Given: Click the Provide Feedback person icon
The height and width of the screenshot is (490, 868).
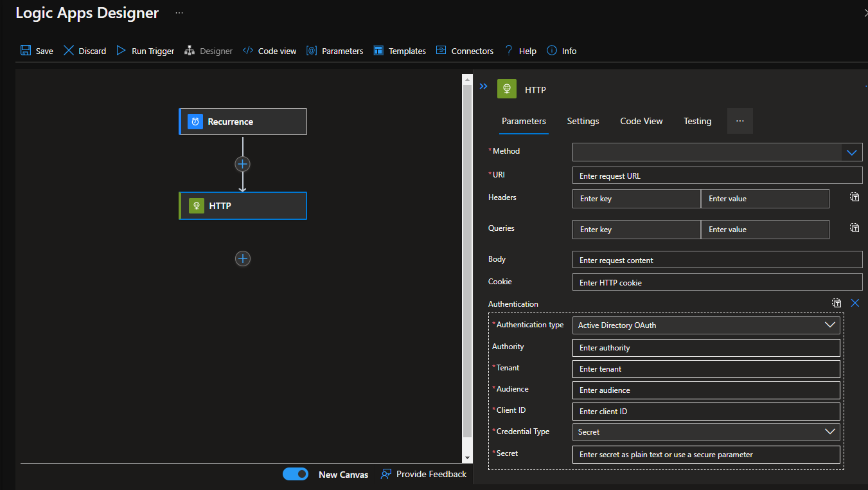Looking at the screenshot, I should (x=386, y=474).
